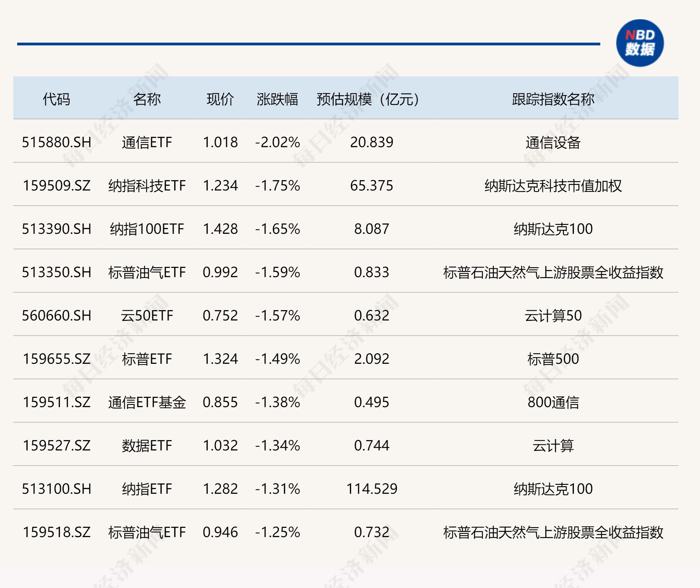Click the name 标普ETF
The height and width of the screenshot is (588, 700).
[x=147, y=359]
